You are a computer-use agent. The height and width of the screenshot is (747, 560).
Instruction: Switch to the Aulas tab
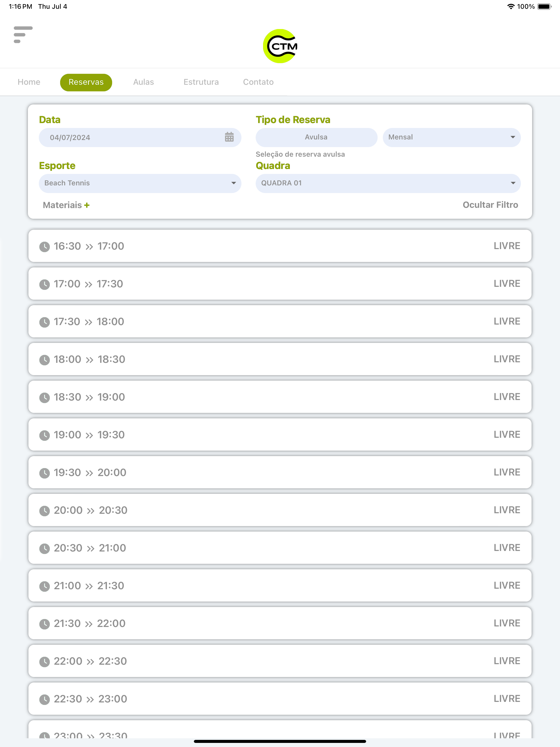[x=144, y=82]
